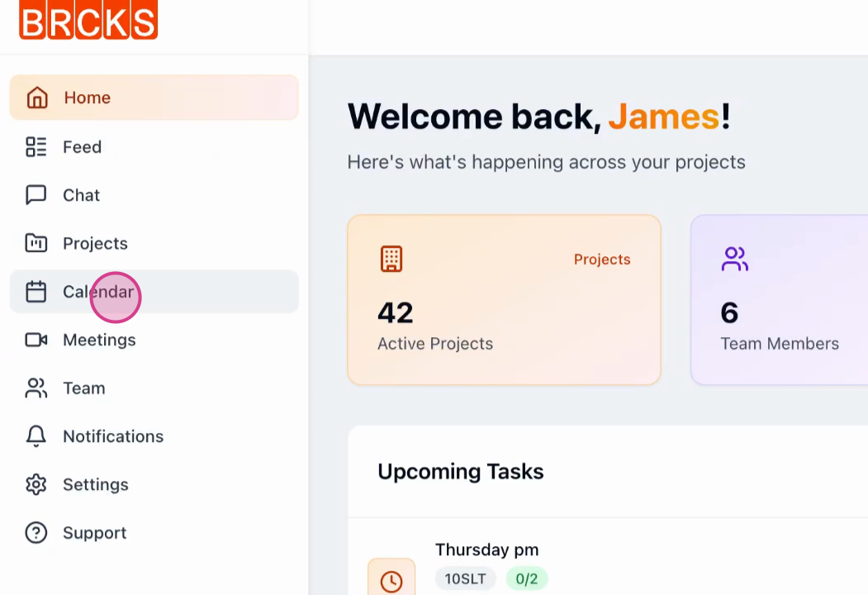Click the Meetings video camera icon

tap(36, 340)
